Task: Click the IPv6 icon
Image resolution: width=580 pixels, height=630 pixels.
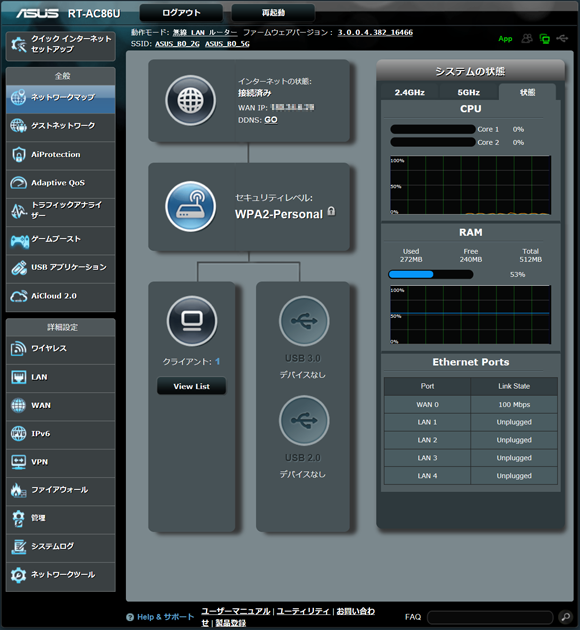Action: [18, 434]
